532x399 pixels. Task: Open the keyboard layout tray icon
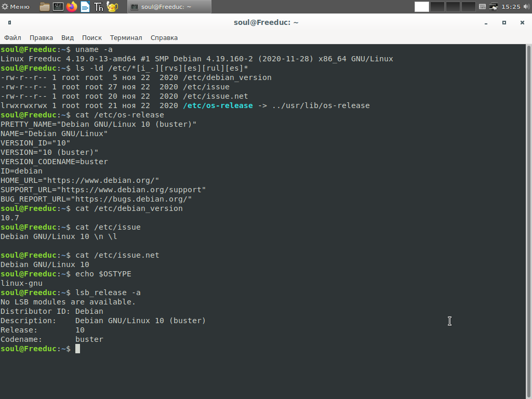482,7
